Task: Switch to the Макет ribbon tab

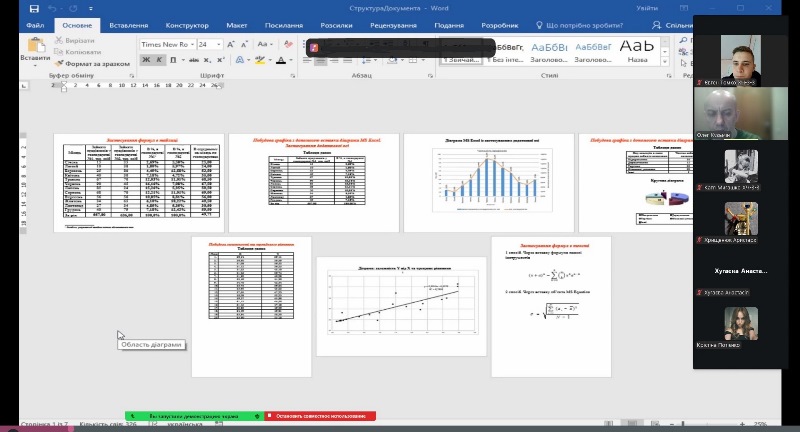Action: [237, 25]
